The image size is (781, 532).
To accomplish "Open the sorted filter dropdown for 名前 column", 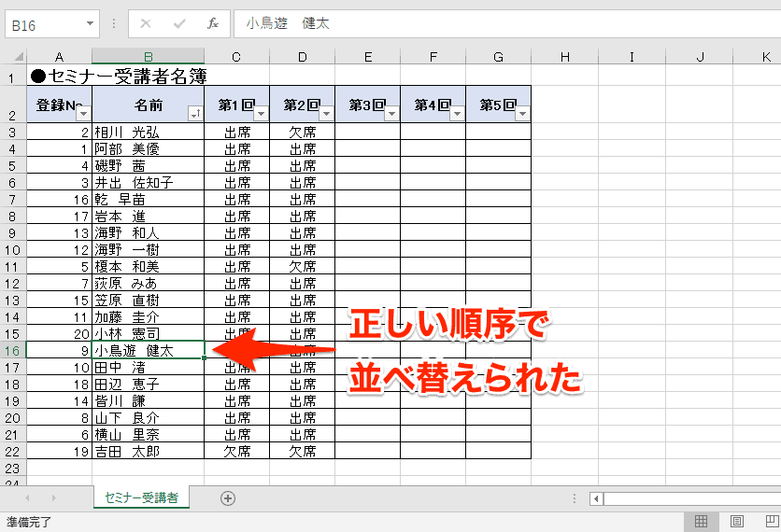I will click(x=194, y=113).
